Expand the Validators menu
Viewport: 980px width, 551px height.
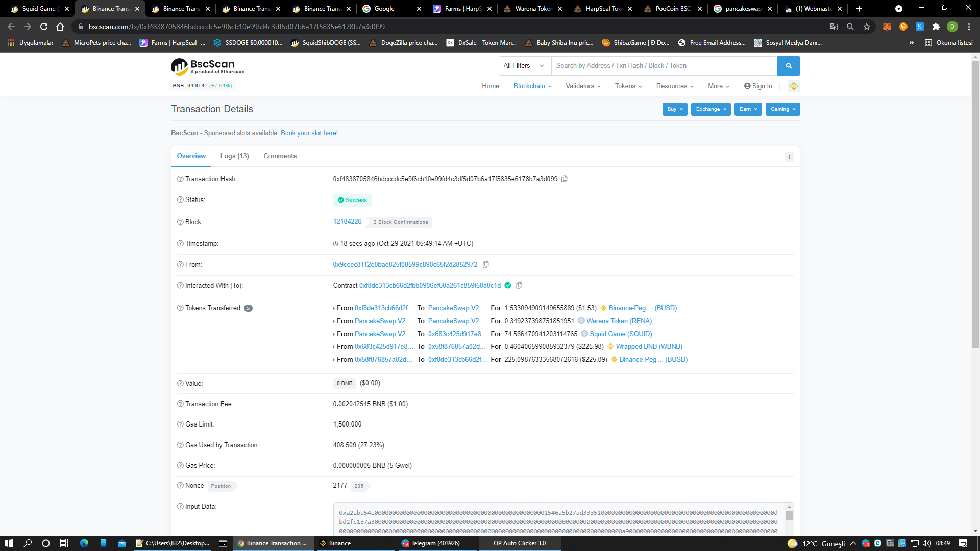tap(583, 86)
